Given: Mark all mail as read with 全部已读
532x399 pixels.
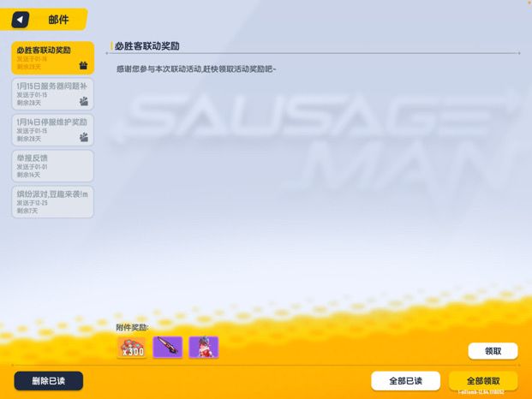Looking at the screenshot, I should pos(406,381).
